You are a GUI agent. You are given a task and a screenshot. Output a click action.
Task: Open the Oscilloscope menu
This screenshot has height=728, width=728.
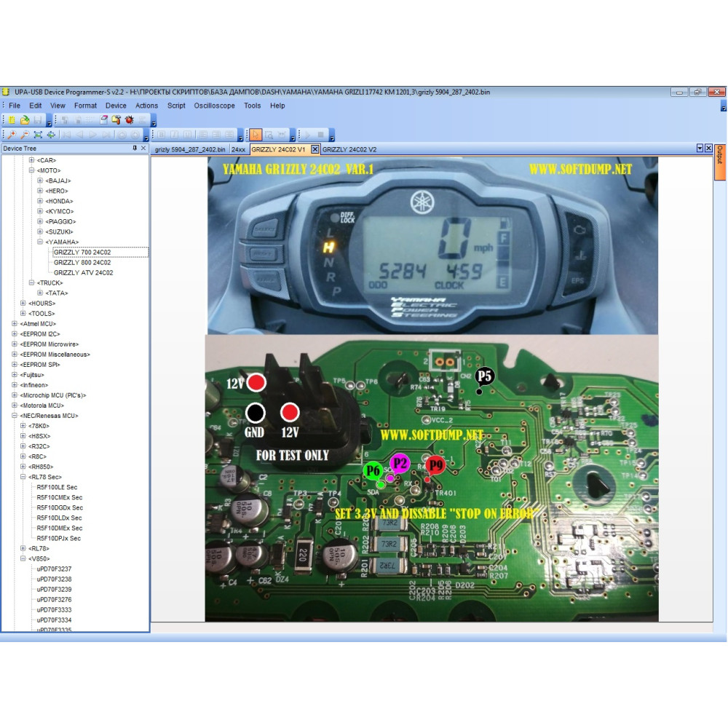[x=215, y=106]
